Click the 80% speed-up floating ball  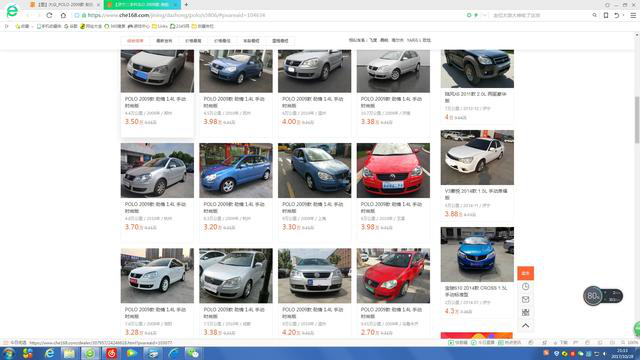pos(593,296)
